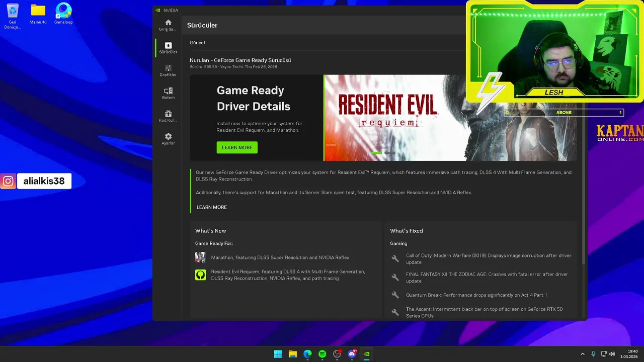Click the green LEARN MORE button
Screen dimensions: 644x362
coord(237,147)
